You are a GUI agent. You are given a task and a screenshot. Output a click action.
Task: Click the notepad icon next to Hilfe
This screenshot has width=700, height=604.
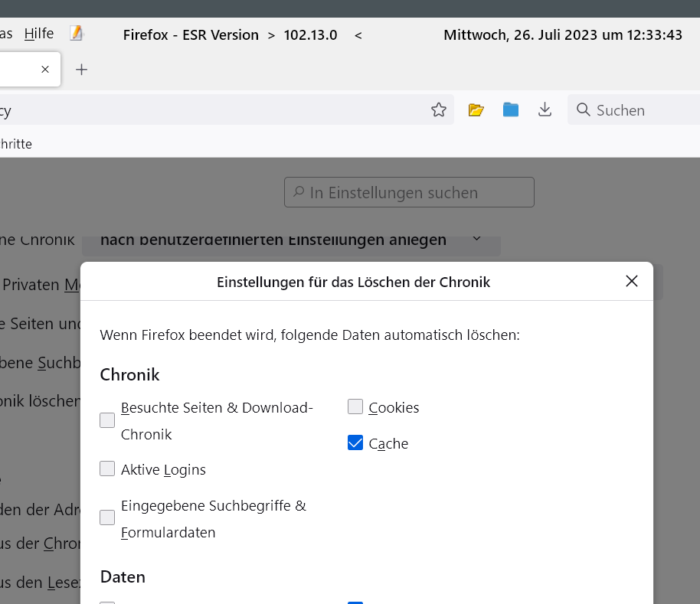tap(76, 34)
